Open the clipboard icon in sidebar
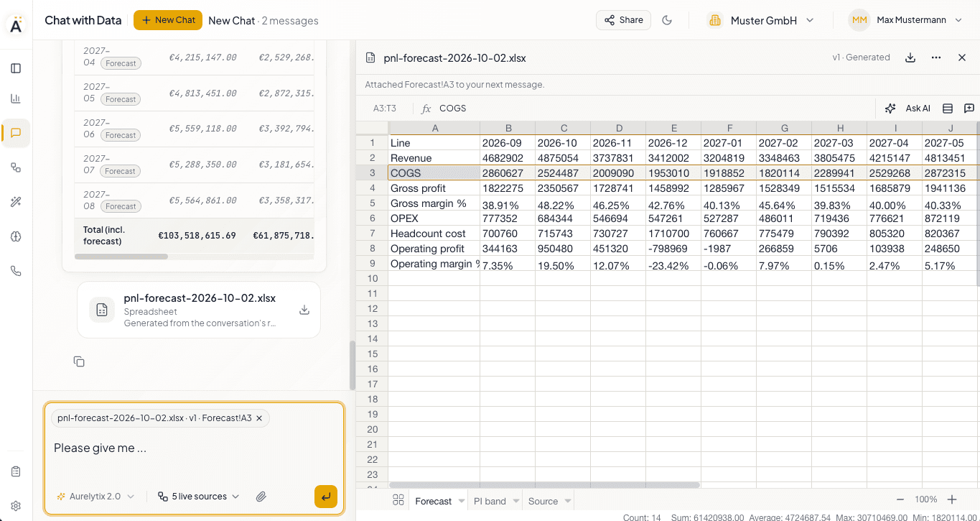This screenshot has width=980, height=521. [16, 471]
